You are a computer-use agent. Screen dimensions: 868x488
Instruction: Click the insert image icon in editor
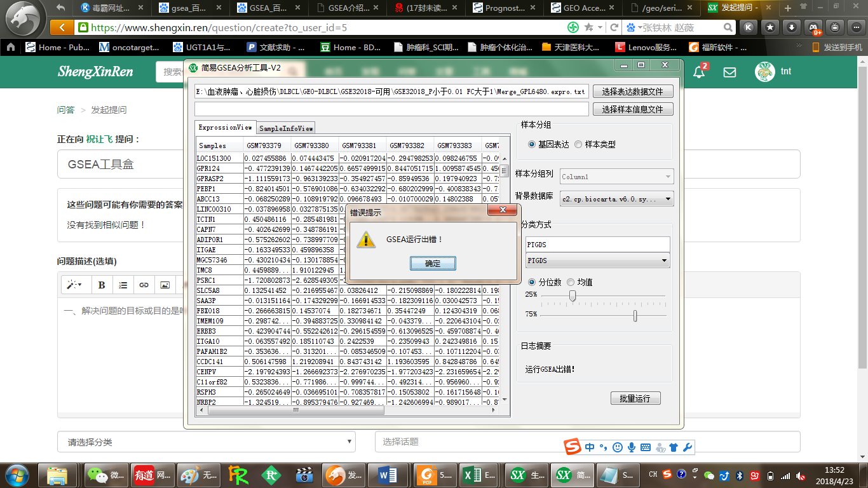point(165,285)
